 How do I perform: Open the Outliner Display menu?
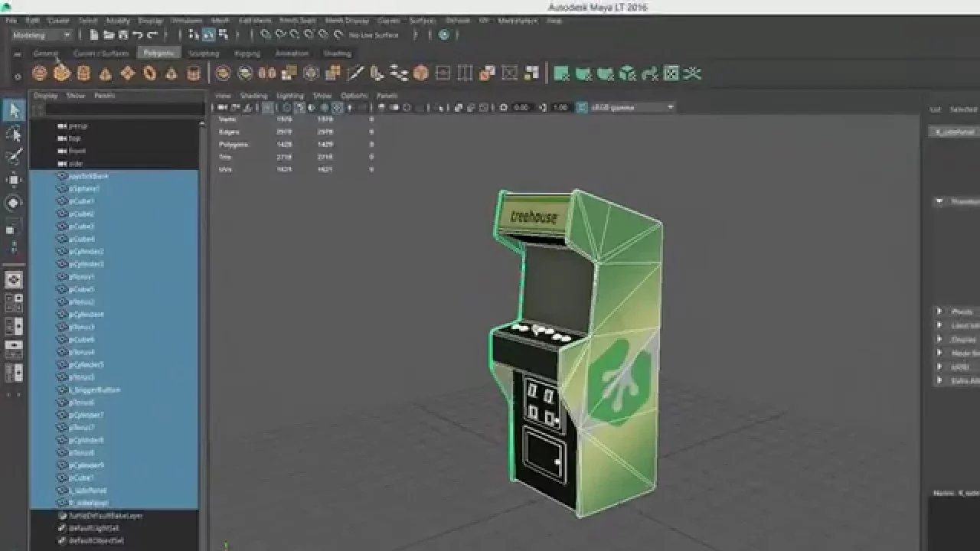(x=45, y=96)
